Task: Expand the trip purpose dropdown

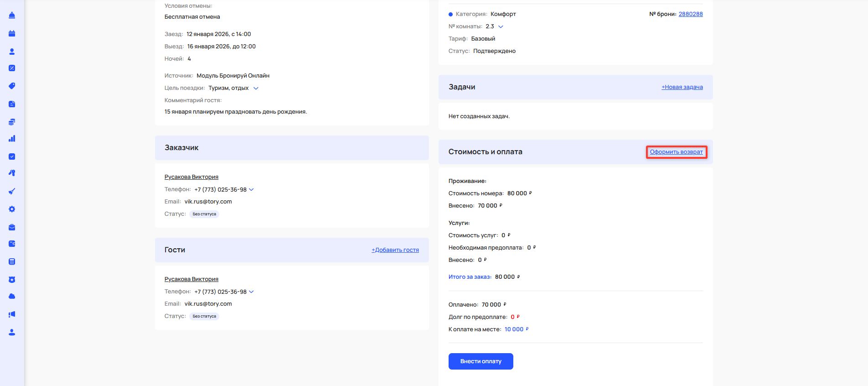Action: pyautogui.click(x=256, y=88)
